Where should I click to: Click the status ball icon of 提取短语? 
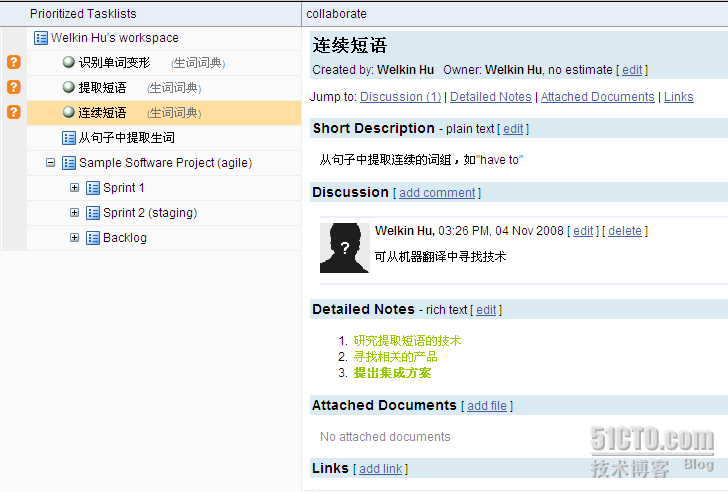[x=69, y=87]
